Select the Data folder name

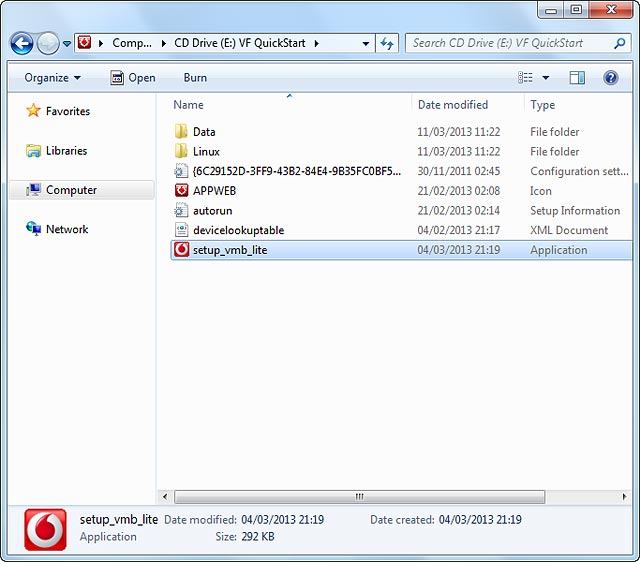tap(204, 132)
